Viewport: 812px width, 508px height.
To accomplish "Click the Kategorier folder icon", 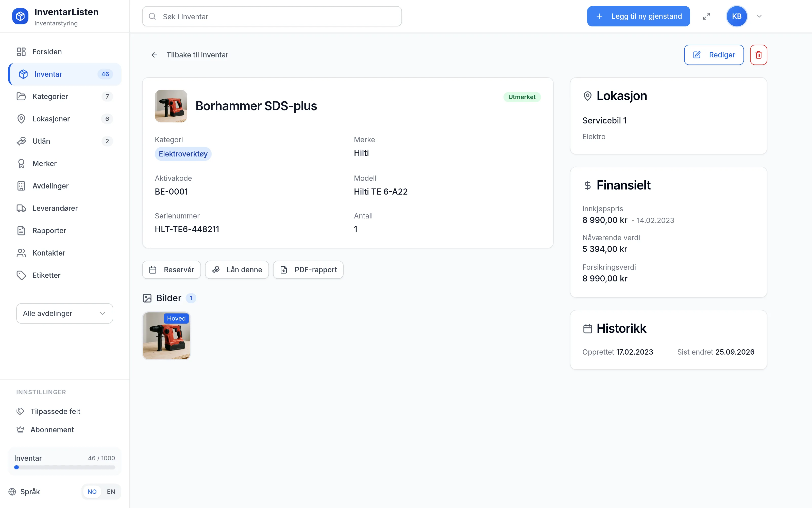I will coord(21,97).
